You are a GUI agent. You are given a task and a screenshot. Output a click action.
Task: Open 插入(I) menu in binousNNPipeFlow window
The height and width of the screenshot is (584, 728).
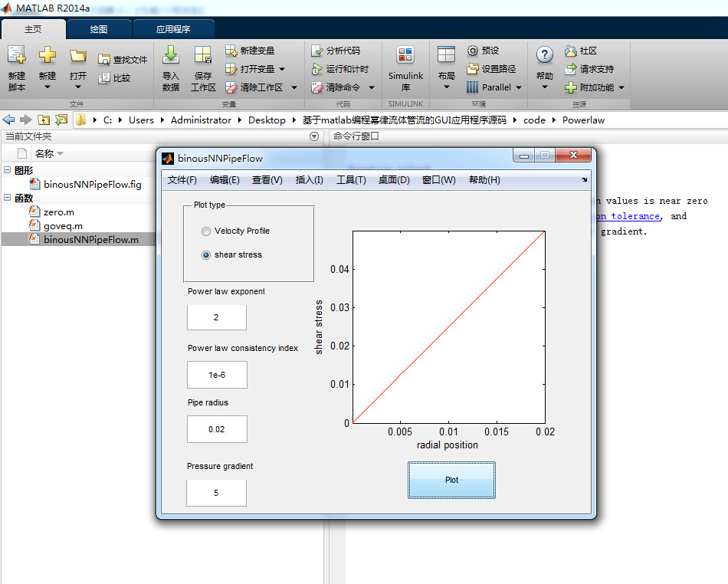[310, 180]
